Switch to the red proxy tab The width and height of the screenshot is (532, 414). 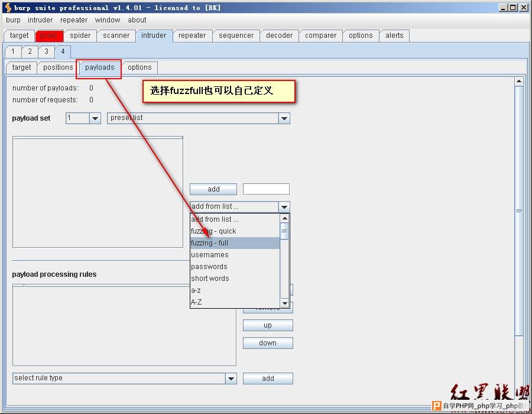click(x=49, y=35)
